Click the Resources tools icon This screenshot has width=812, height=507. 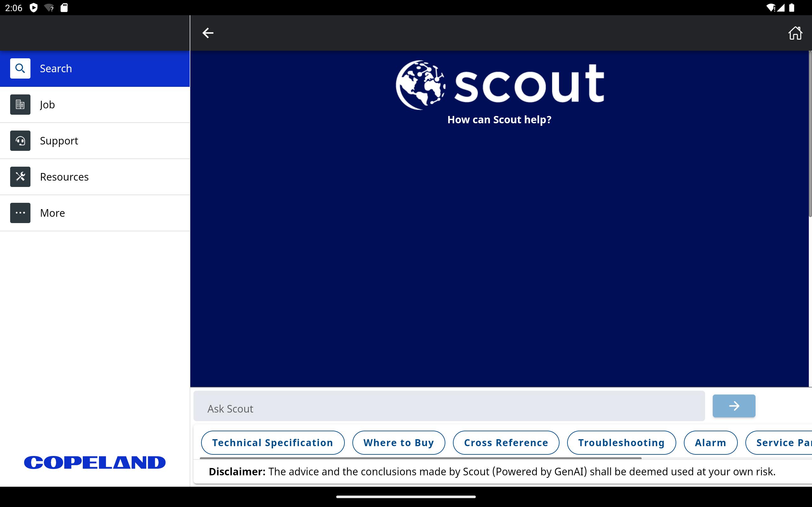[x=20, y=177]
